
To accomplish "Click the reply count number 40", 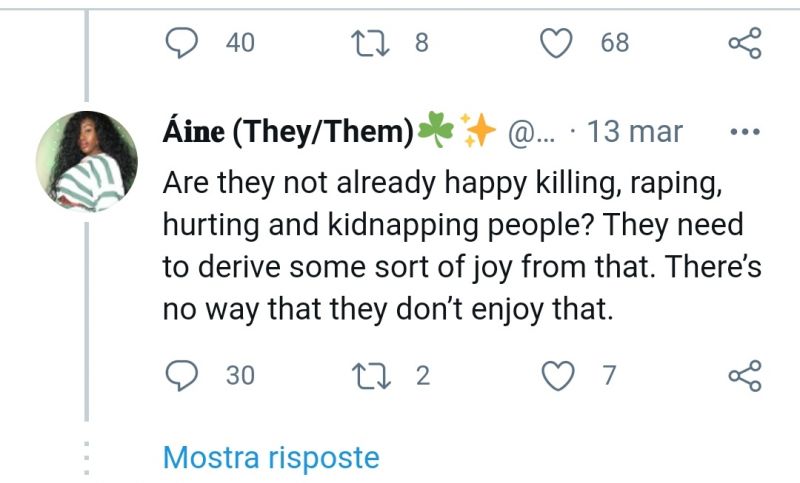I will point(240,43).
